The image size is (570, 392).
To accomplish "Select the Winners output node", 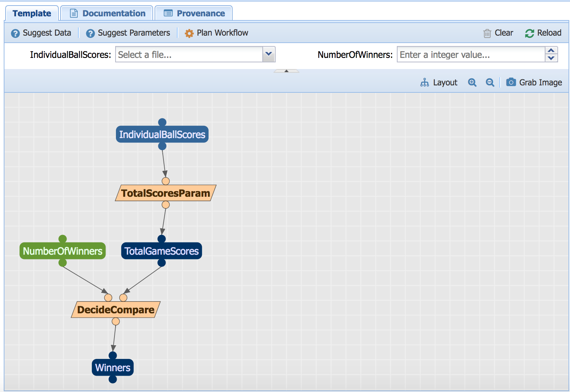I will pyautogui.click(x=113, y=367).
